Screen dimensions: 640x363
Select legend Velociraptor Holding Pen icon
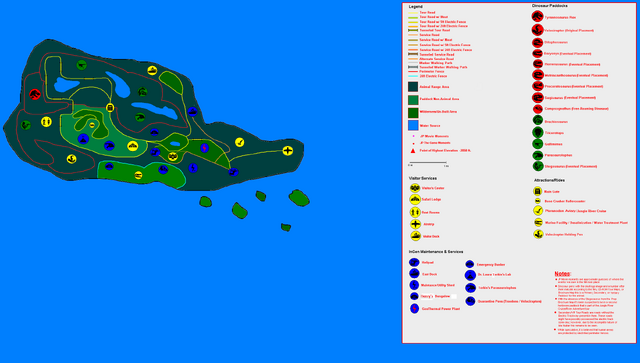538,234
